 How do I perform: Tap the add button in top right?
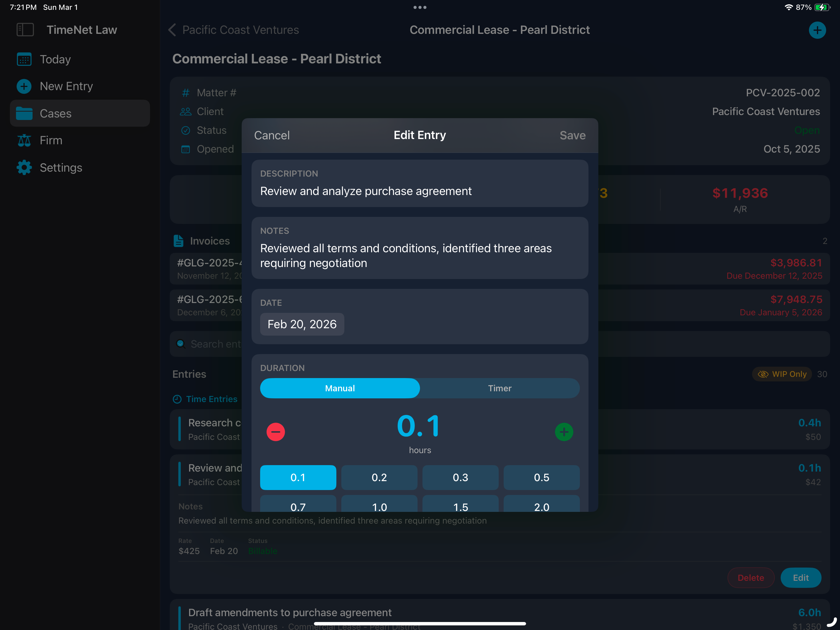point(817,30)
